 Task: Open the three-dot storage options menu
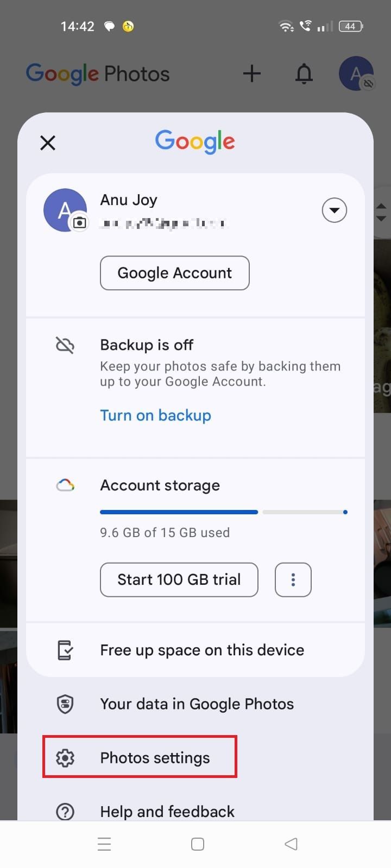[x=293, y=579]
